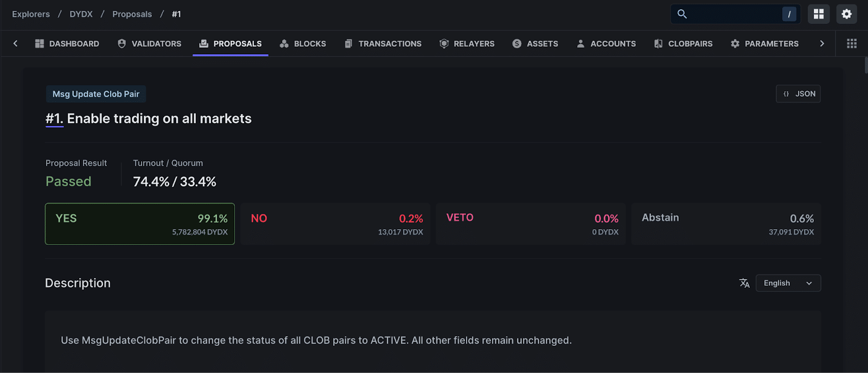Click the Assets coin icon

tap(517, 43)
